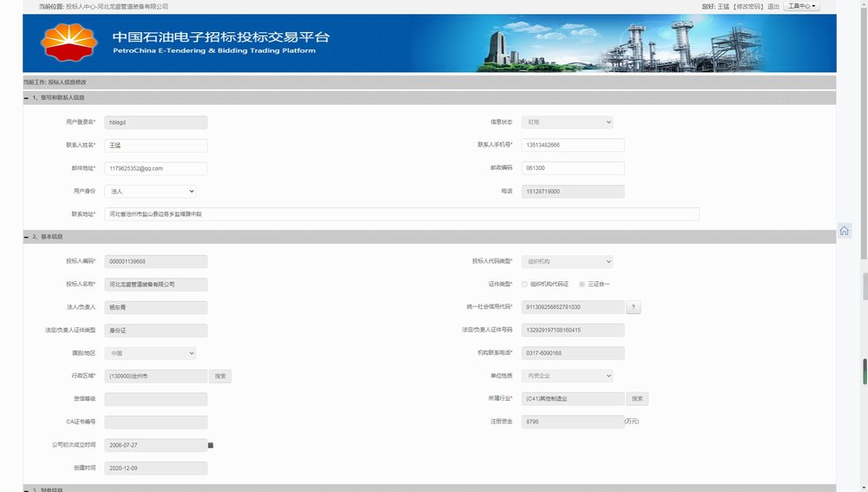Viewport: 868px width, 492px height.
Task: Open the 用户身份 dropdown
Action: pos(150,192)
